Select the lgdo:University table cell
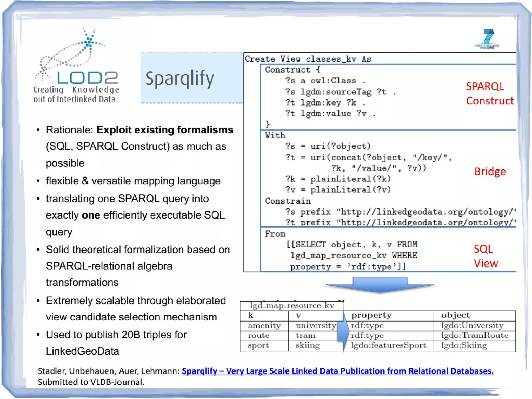The image size is (532, 399). tap(472, 325)
